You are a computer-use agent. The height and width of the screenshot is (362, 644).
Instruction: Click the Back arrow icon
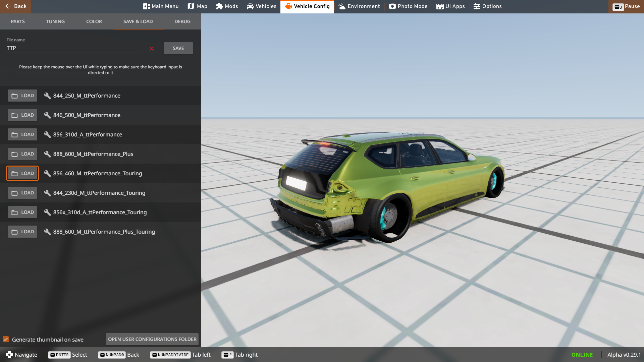[x=8, y=6]
